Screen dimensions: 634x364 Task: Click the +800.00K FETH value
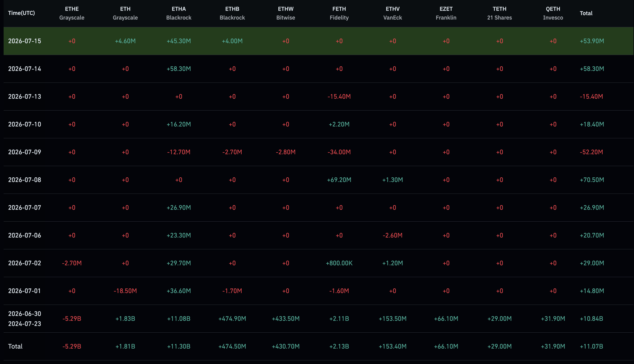pyautogui.click(x=339, y=263)
